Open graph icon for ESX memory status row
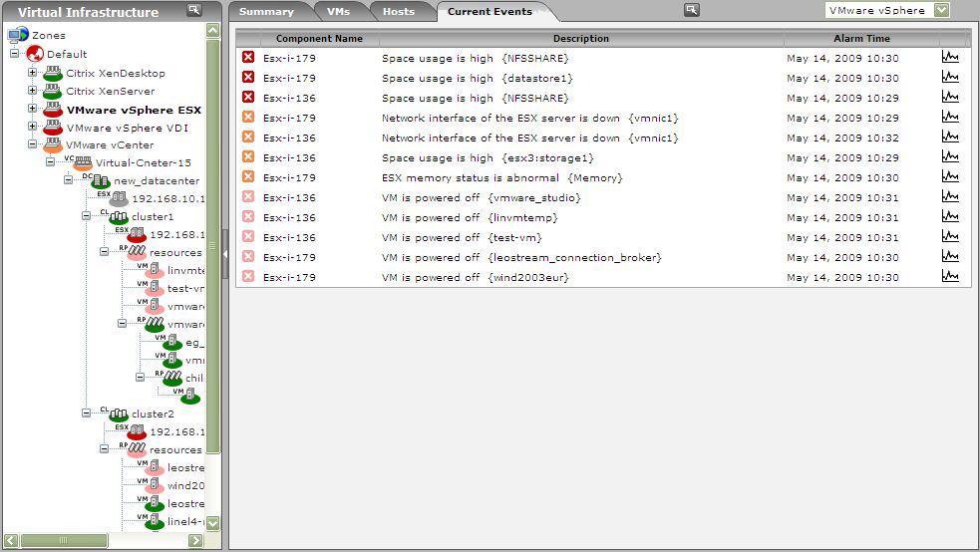Screen dimensions: 980x552 950,177
